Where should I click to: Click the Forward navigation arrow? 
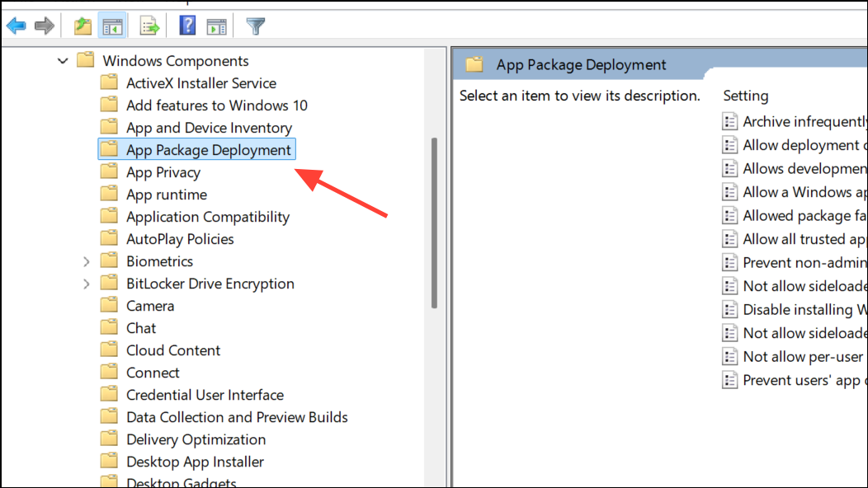(x=43, y=25)
